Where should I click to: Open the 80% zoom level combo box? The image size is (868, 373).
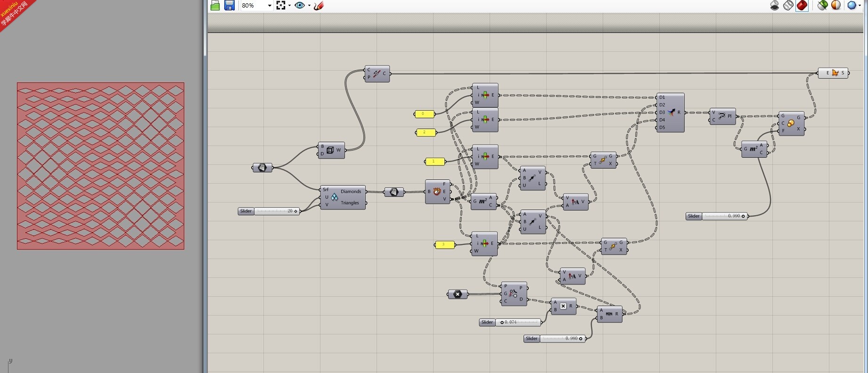coord(256,6)
